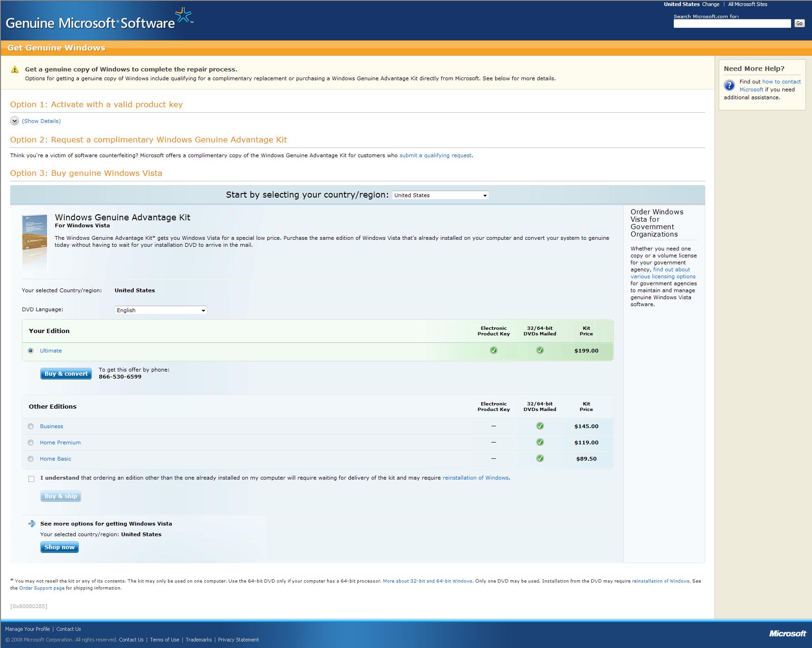This screenshot has width=812, height=648.
Task: Select the Home Premium radio button
Action: [31, 443]
